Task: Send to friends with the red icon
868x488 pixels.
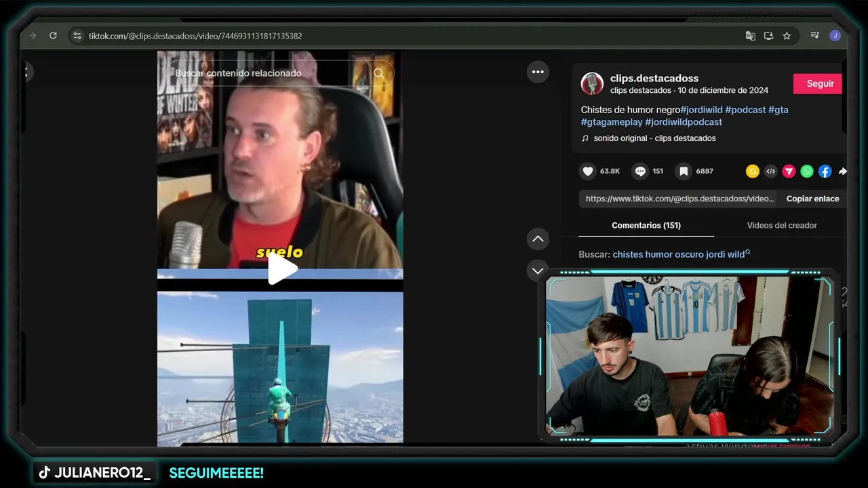Action: coord(789,171)
